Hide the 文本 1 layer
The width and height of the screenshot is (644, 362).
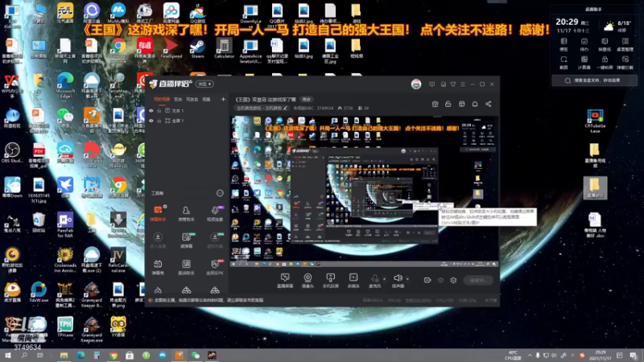coord(151,111)
